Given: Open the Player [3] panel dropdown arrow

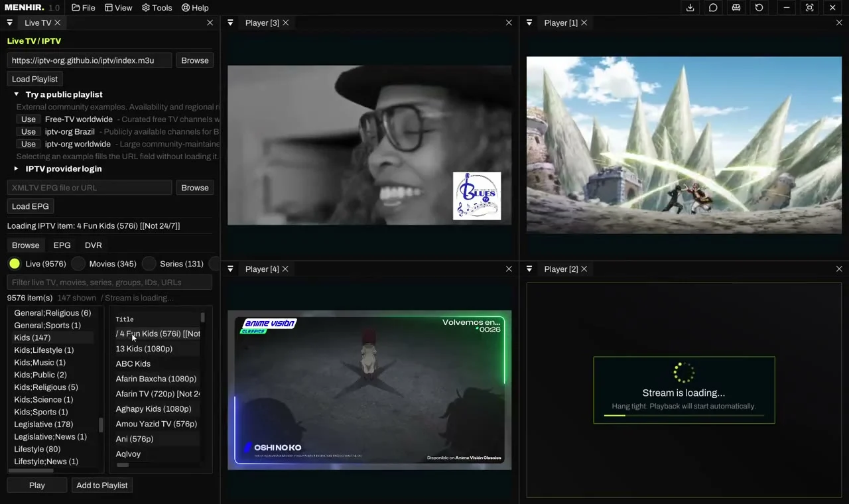Looking at the screenshot, I should coord(230,23).
